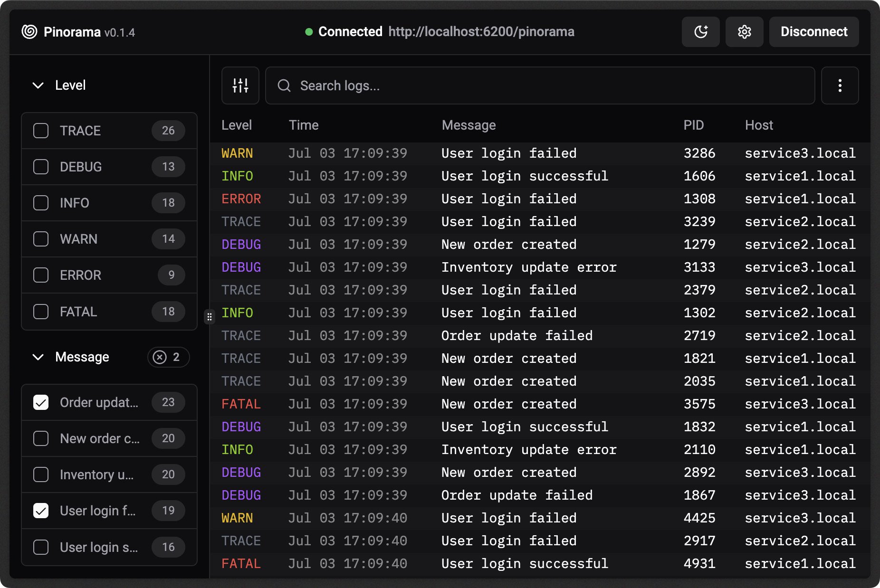Select the DEBUG row with PID 1832
The height and width of the screenshot is (588, 880).
(x=540, y=427)
